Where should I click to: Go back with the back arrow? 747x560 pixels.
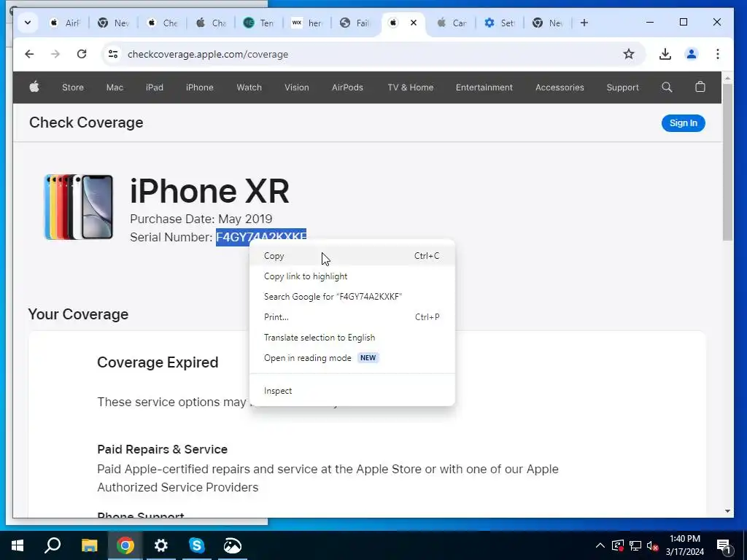click(x=29, y=54)
